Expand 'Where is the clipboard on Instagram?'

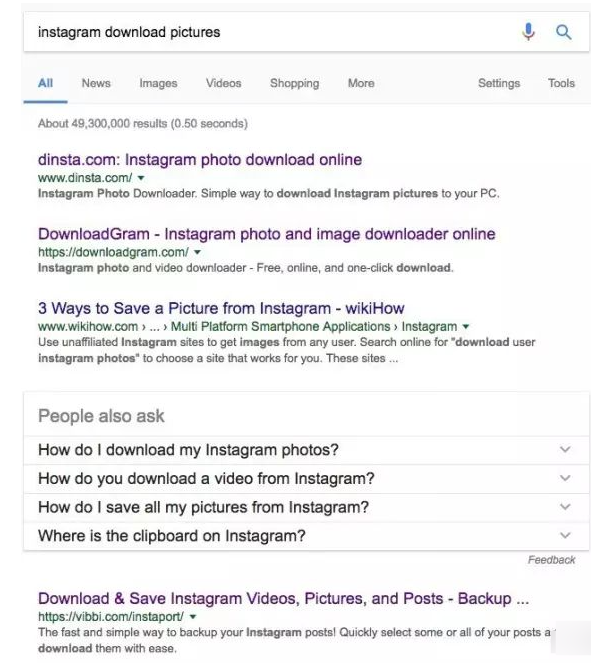coord(306,536)
